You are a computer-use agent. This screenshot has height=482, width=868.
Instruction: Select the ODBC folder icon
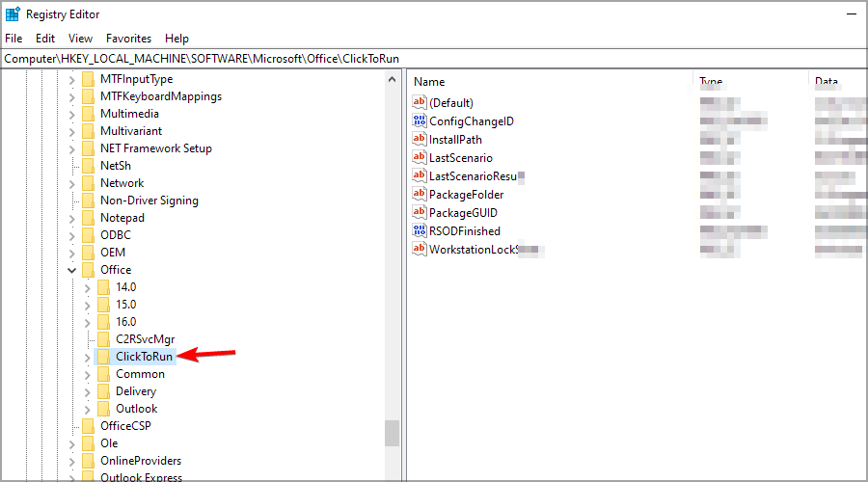coord(88,235)
